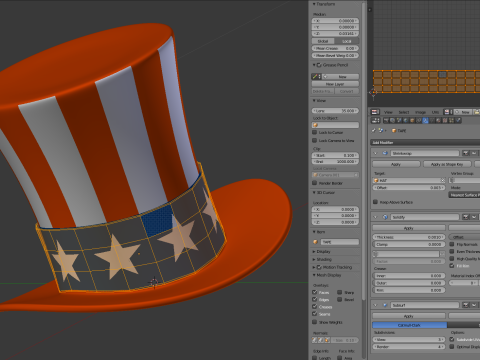Browse images in UV editor header
Image resolution: width=480 pixels, height=360 pixels.
pyautogui.click(x=448, y=112)
